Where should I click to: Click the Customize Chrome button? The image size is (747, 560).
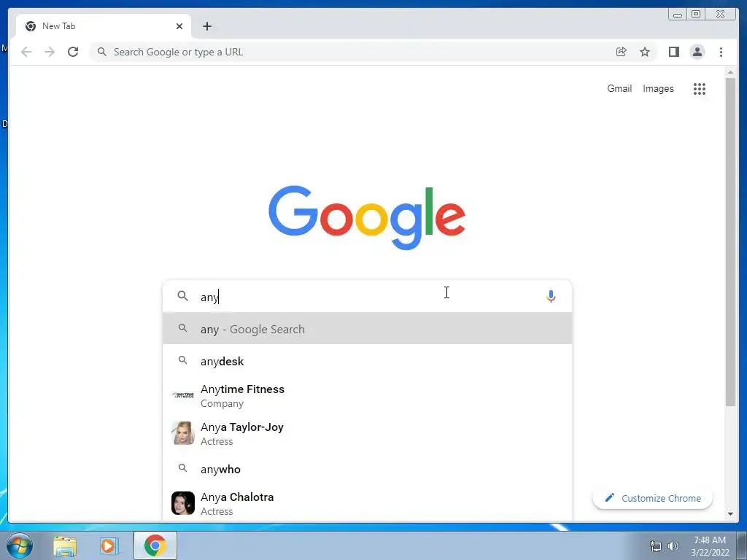click(x=653, y=498)
